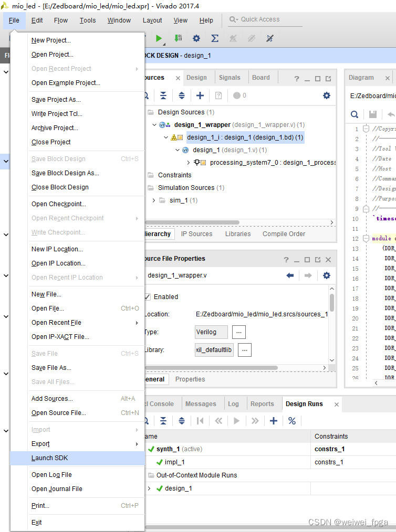Image resolution: width=396 pixels, height=532 pixels.
Task: Float the Sources panel with popout icon
Action: (328, 79)
